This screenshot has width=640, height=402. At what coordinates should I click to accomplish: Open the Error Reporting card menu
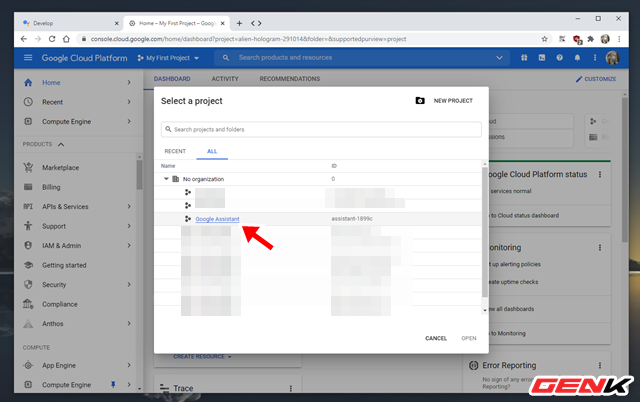coord(600,365)
